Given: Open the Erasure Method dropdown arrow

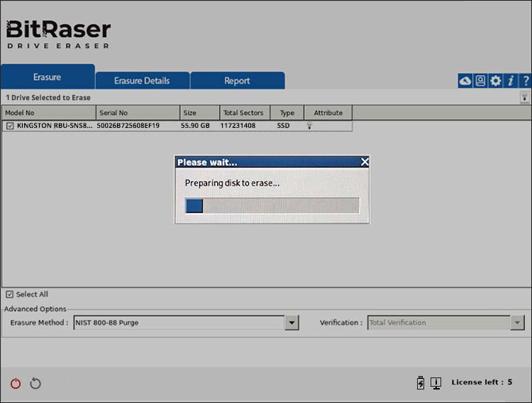Looking at the screenshot, I should pos(292,323).
